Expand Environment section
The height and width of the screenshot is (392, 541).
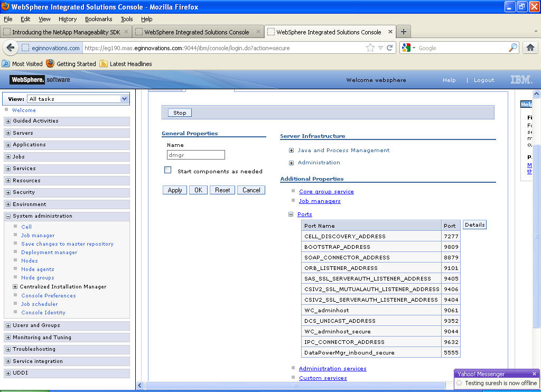pos(8,204)
